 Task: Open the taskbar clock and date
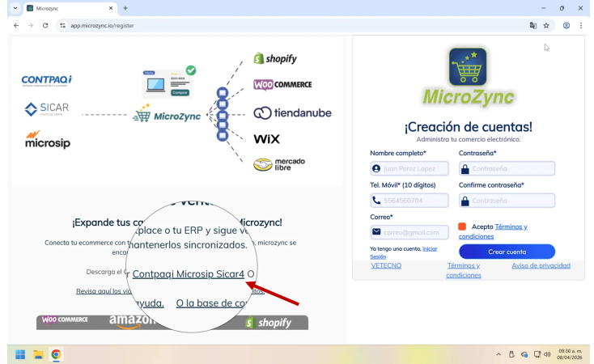pos(570,354)
